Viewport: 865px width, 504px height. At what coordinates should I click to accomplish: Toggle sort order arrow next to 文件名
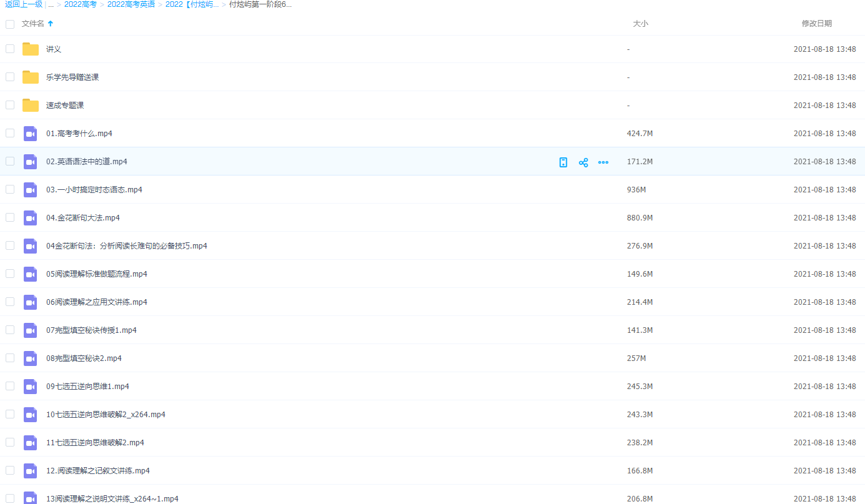(x=51, y=24)
